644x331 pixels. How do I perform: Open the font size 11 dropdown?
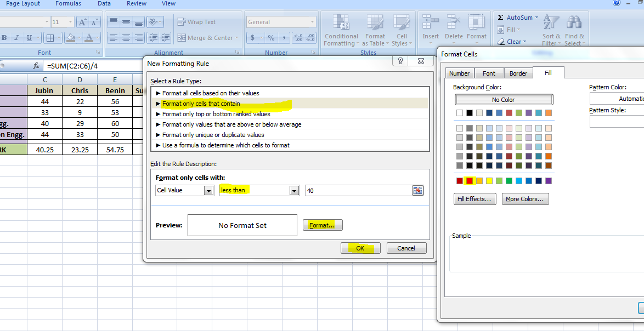point(71,22)
